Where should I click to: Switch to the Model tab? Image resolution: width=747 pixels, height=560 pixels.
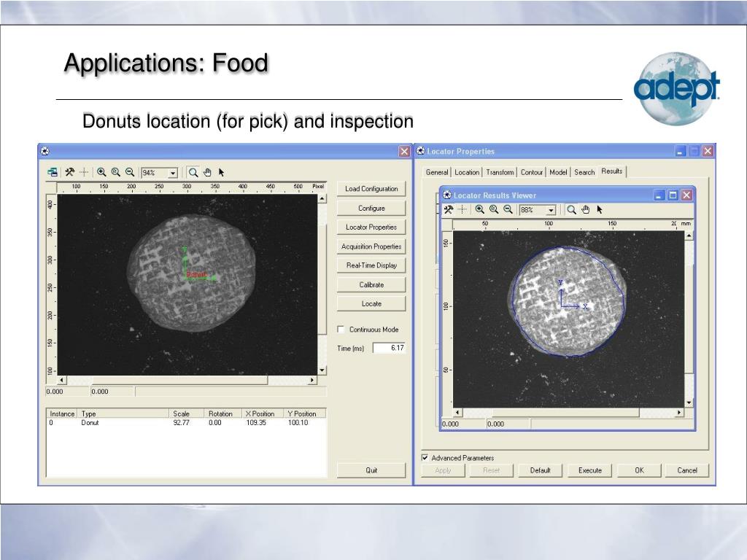[558, 172]
